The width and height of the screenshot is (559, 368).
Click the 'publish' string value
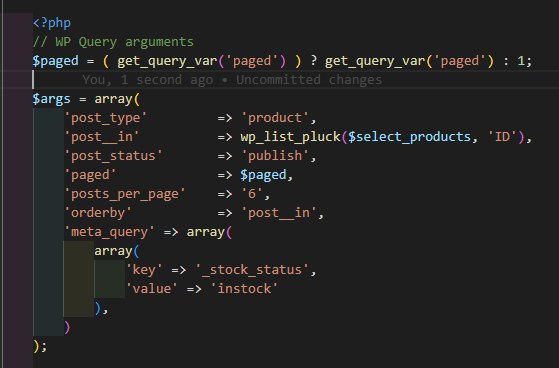point(275,156)
